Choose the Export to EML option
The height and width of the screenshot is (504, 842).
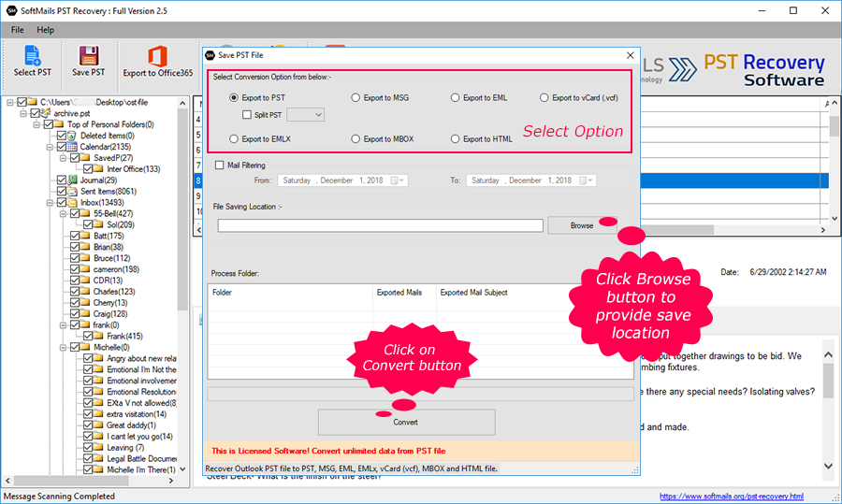tap(456, 97)
